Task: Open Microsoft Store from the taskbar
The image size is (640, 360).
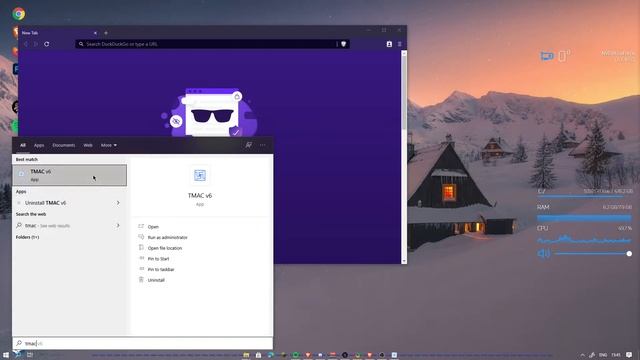Action: point(258,355)
